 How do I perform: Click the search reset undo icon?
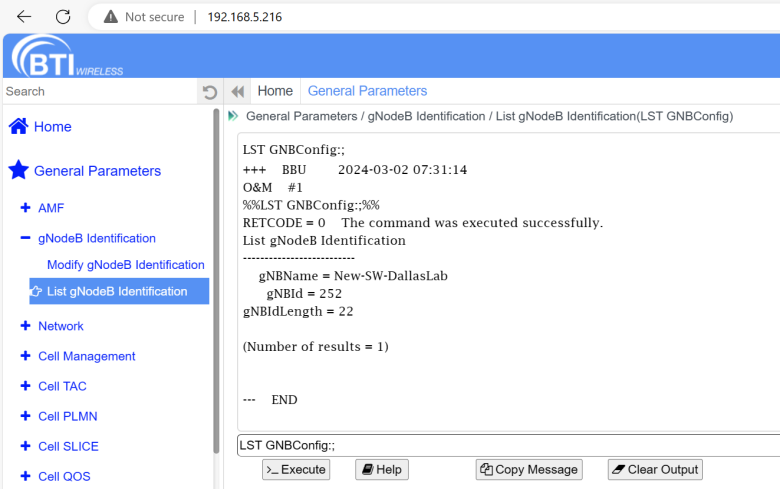click(210, 92)
